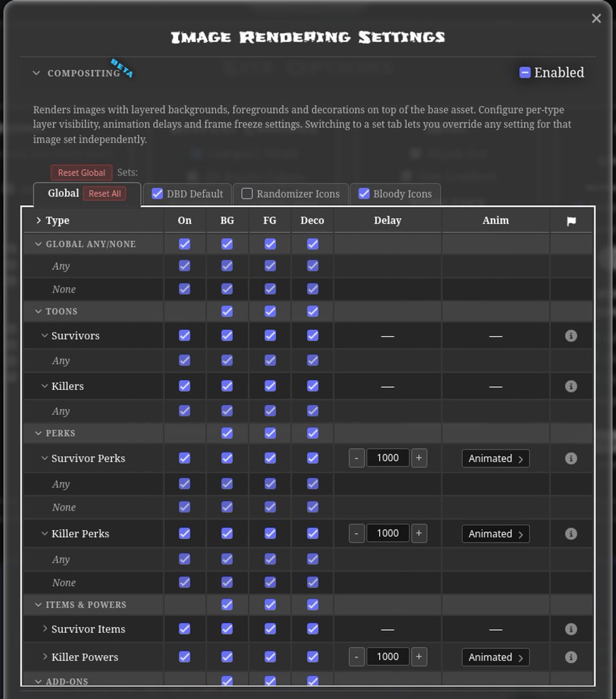
Task: Click the Anim column header
Action: point(495,221)
